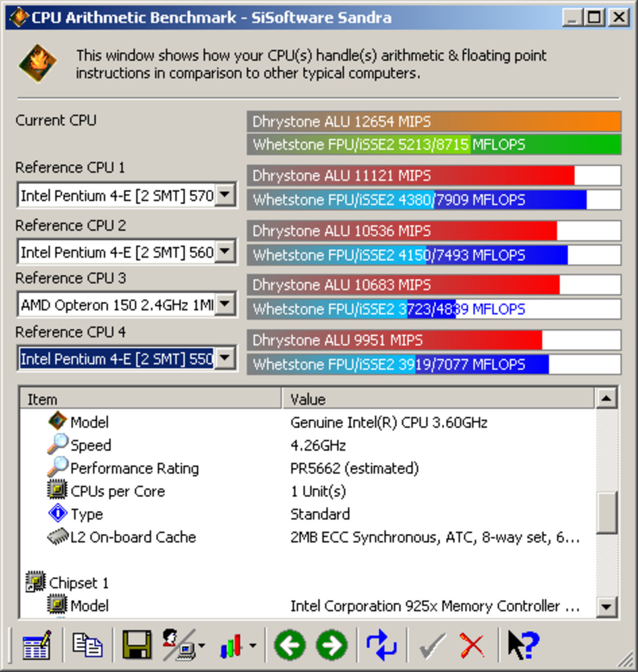Click magnifier icon next to Speed
This screenshot has height=672, width=638.
[57, 444]
